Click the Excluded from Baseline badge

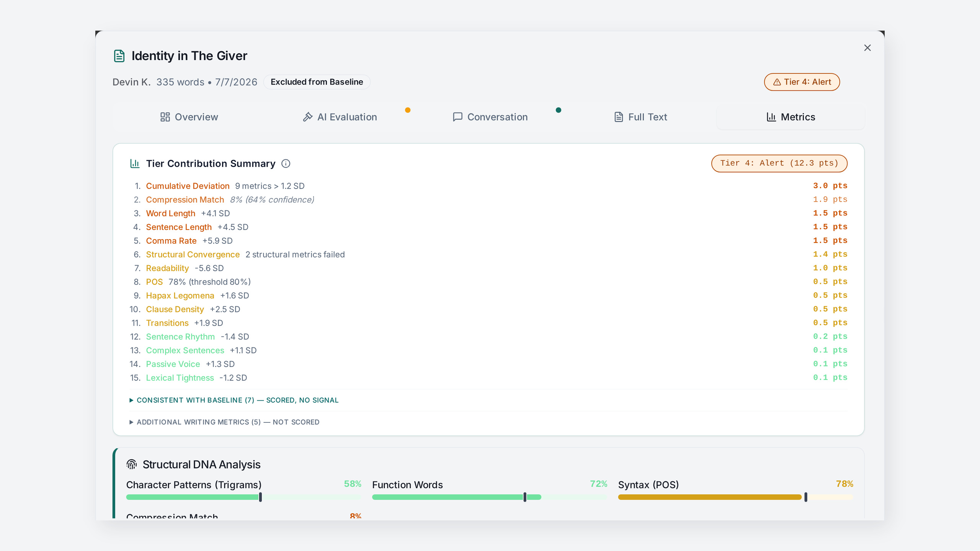coord(317,82)
